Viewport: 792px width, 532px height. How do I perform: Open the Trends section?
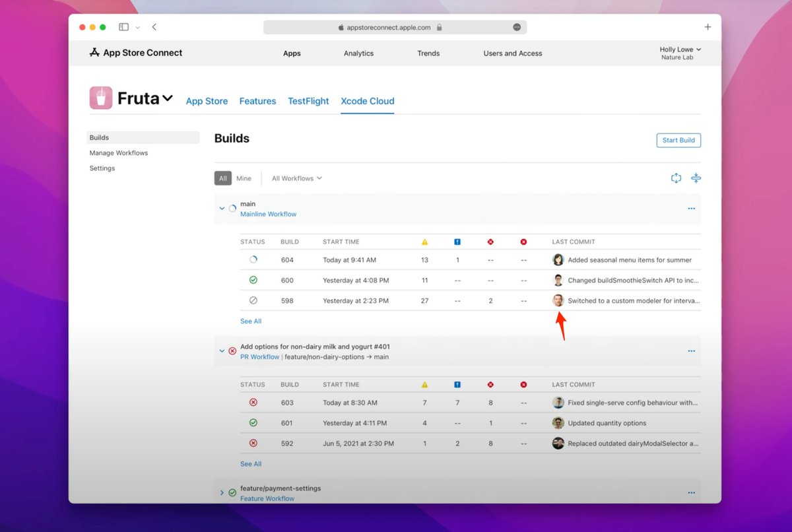428,53
